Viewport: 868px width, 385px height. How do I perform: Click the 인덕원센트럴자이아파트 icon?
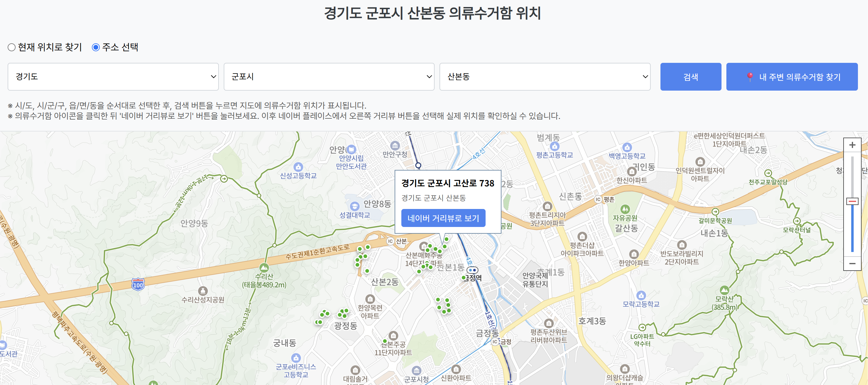(x=700, y=162)
